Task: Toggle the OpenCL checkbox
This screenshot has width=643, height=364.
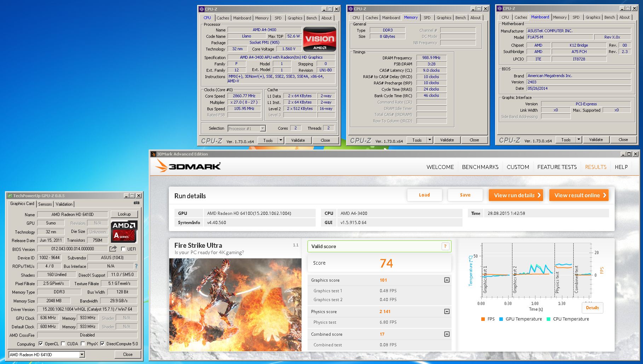Action: [41, 344]
